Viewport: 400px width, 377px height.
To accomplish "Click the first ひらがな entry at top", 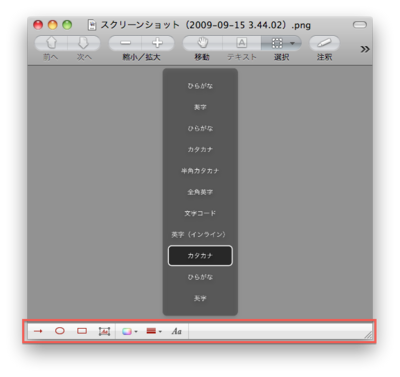I will click(x=200, y=86).
